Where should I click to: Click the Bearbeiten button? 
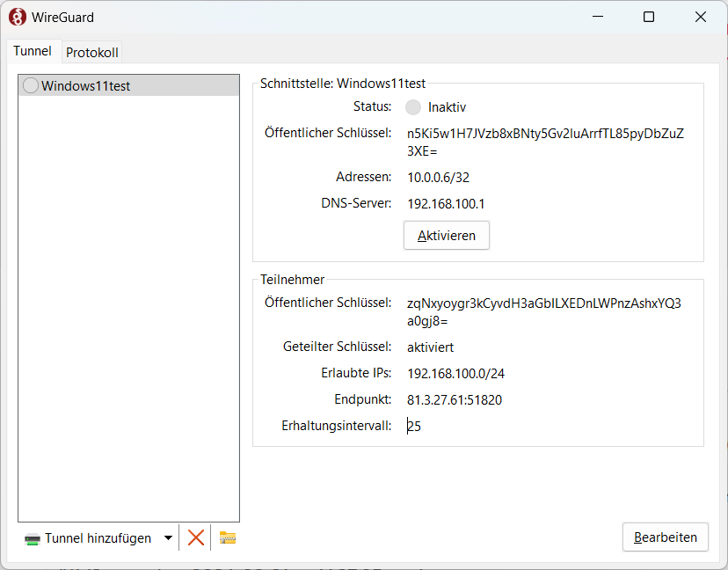(666, 537)
